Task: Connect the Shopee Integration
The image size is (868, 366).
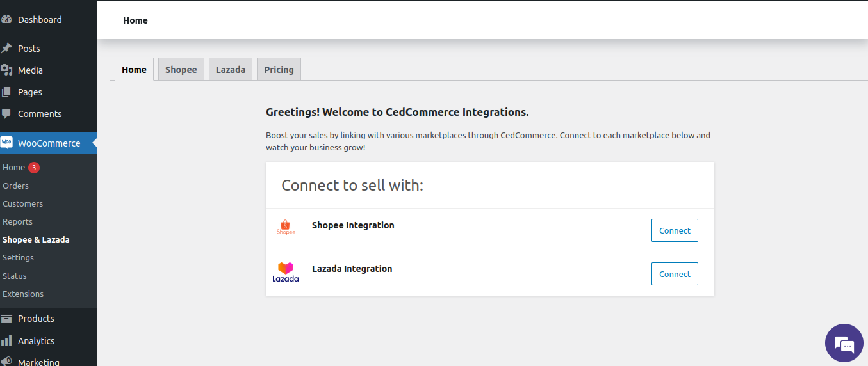Action: [675, 230]
